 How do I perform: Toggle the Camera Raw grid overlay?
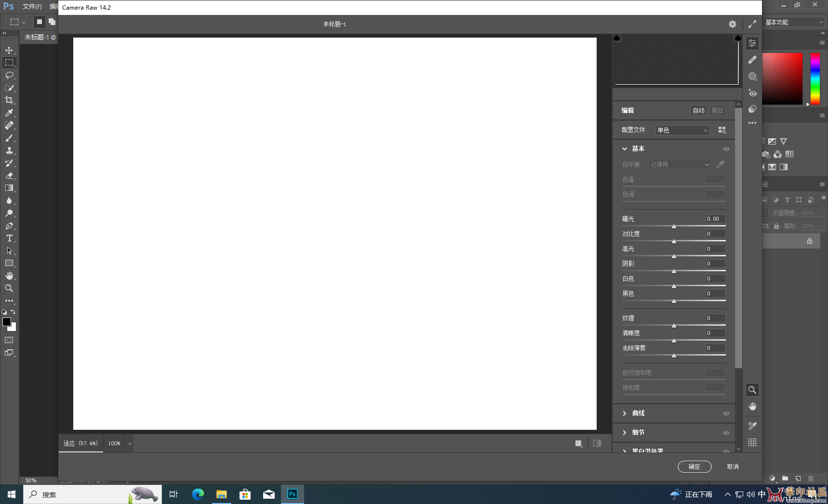(x=752, y=442)
